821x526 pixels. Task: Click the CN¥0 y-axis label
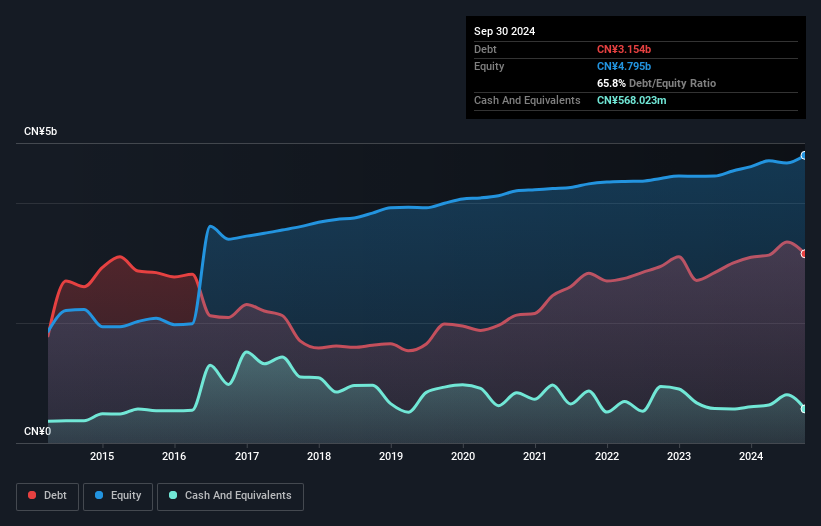(x=38, y=431)
